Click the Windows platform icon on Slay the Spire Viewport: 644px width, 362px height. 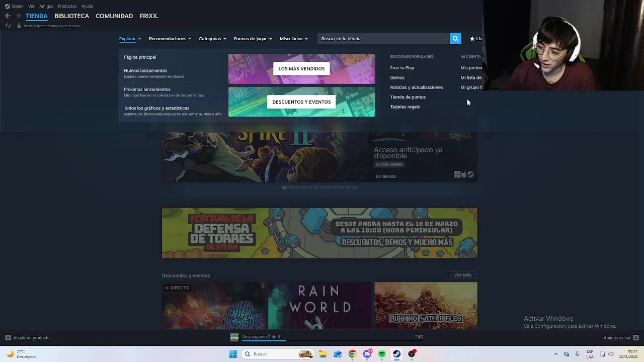tap(457, 174)
